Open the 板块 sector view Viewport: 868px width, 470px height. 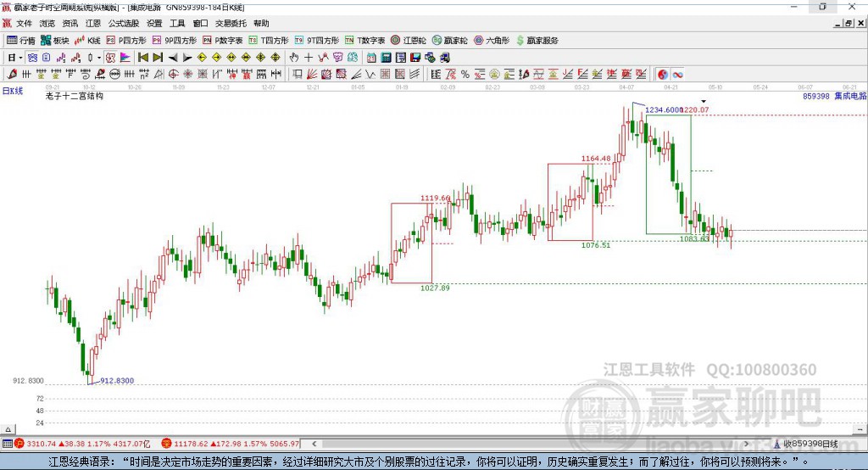click(x=54, y=41)
